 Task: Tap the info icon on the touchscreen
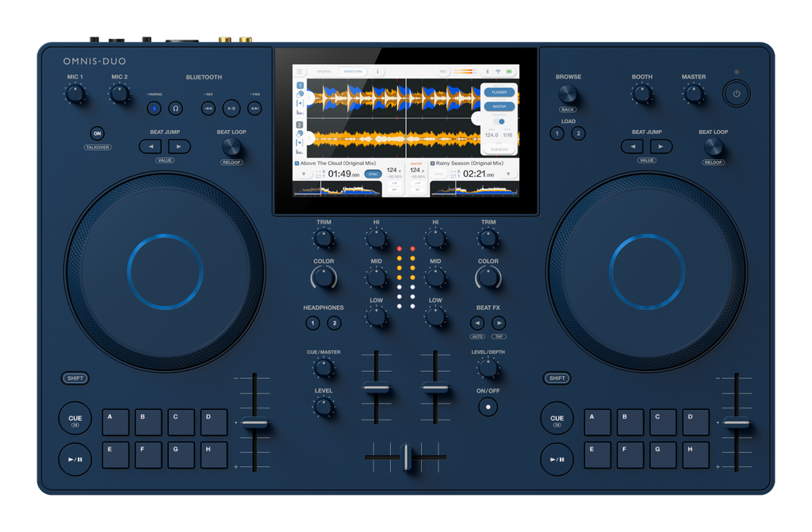[377, 71]
